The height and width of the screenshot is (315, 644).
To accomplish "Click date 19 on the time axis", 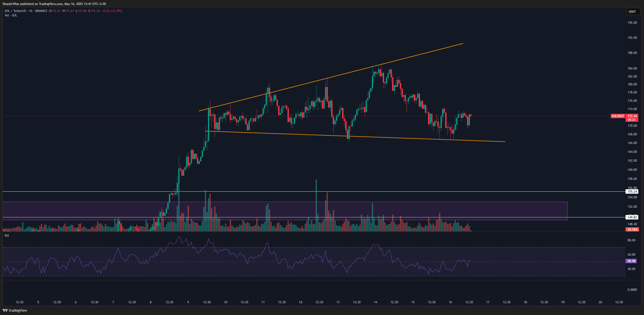I will click(563, 302).
